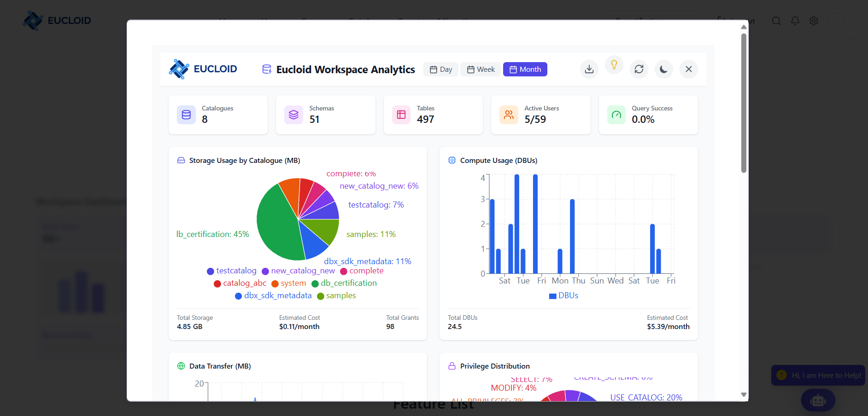Open the chatbot robot button
Viewport: 868px width, 416px height.
[818, 400]
